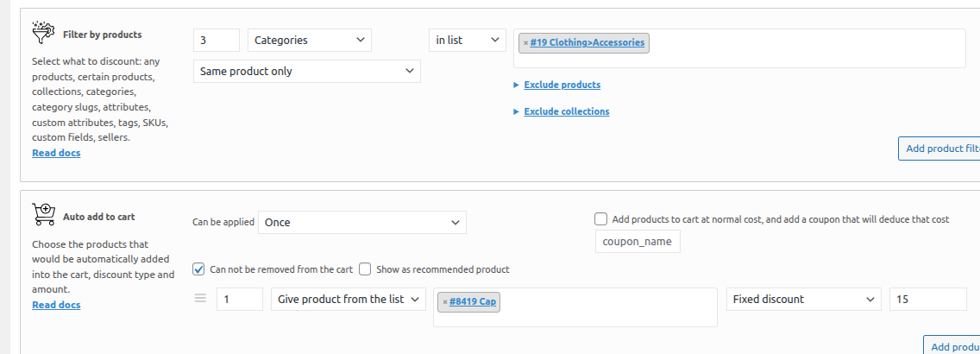Click the drag handle on the product row

coord(200,299)
